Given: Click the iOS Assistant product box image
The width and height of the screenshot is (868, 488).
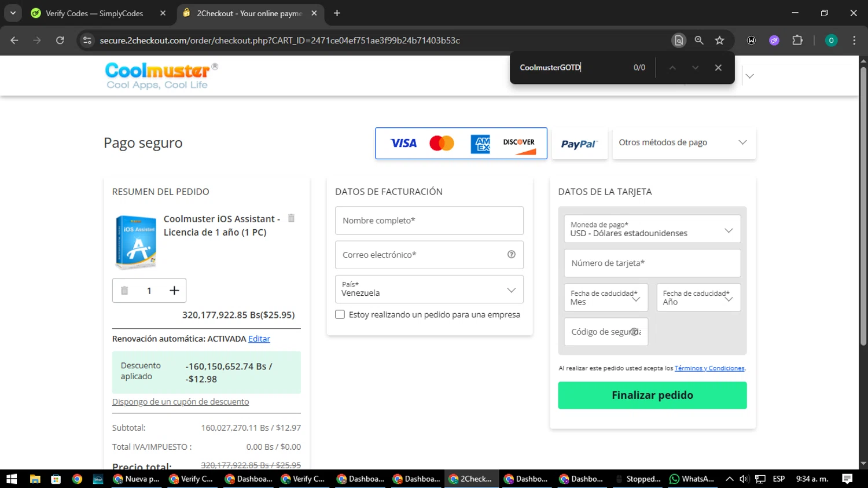Looking at the screenshot, I should click(x=136, y=242).
